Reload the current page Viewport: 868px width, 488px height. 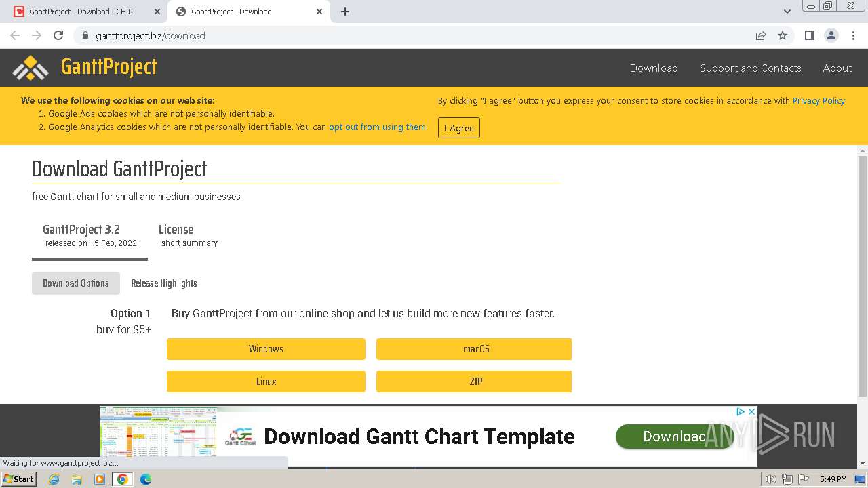58,35
